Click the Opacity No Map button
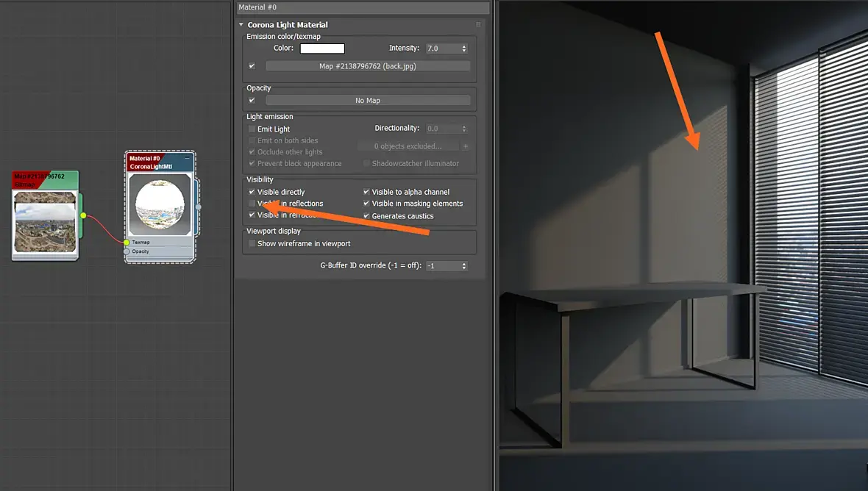This screenshot has height=491, width=868. click(368, 100)
